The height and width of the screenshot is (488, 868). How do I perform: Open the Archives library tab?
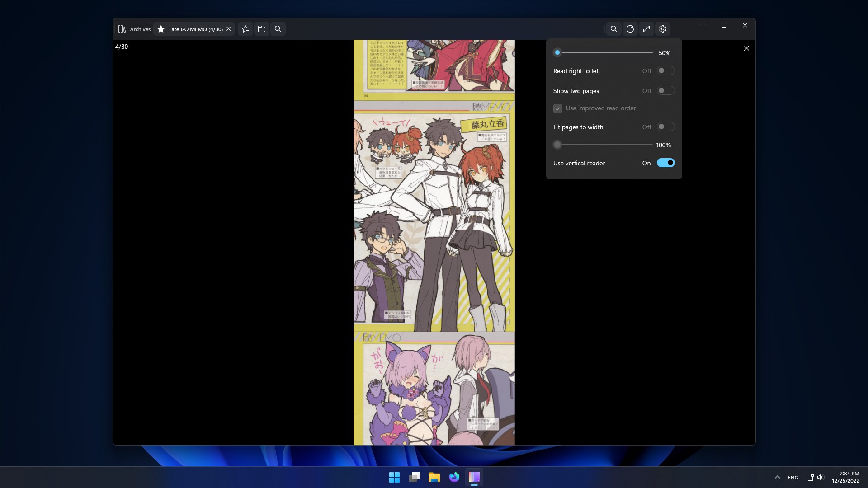pos(134,29)
